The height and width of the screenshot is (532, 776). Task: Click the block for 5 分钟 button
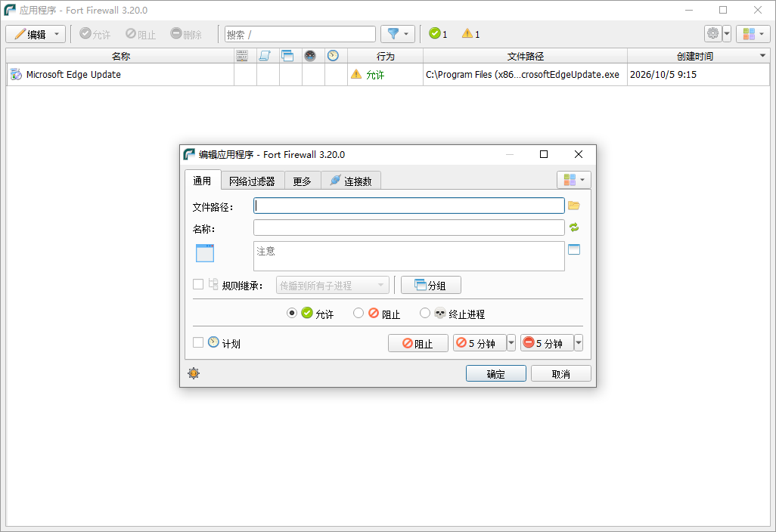[x=480, y=342]
